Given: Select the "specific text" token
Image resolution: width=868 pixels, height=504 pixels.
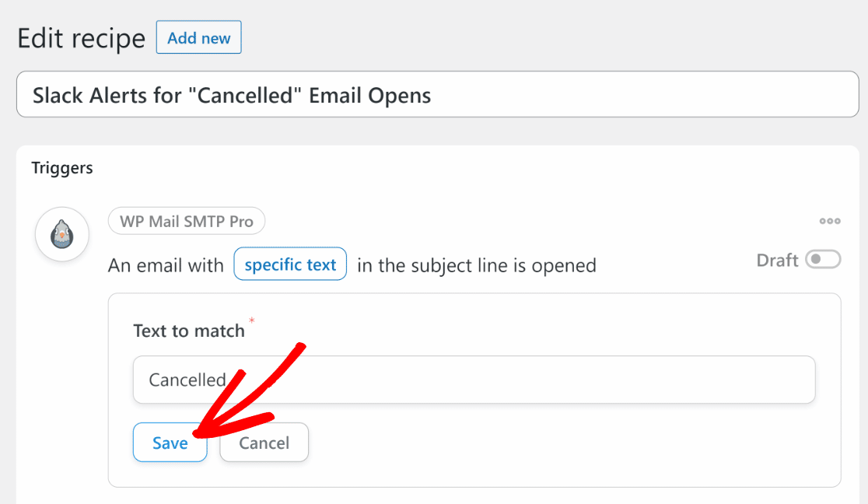Looking at the screenshot, I should (x=290, y=264).
